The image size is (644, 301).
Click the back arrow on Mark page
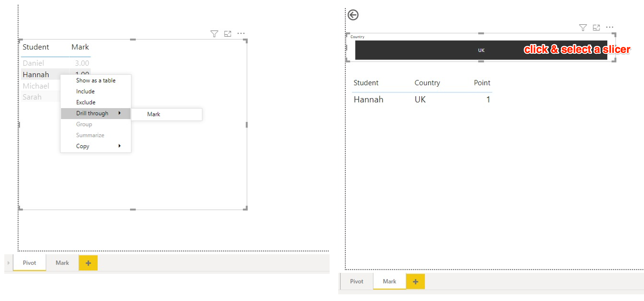click(353, 15)
